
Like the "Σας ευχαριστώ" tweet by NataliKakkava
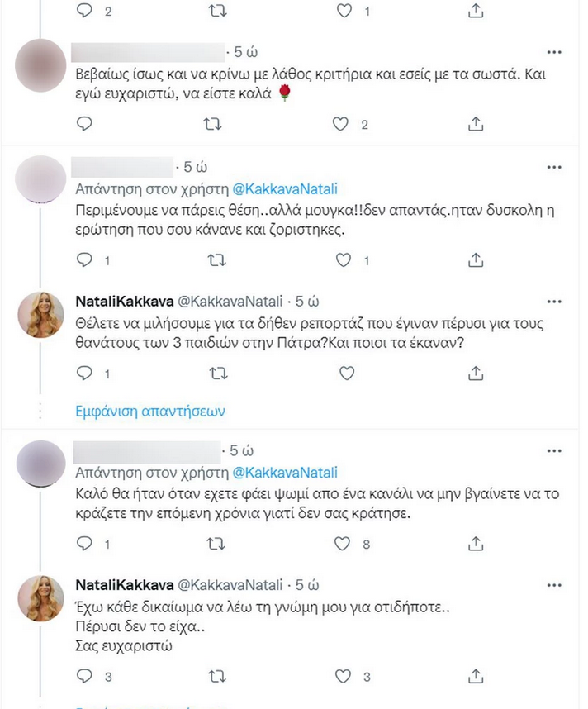340,678
